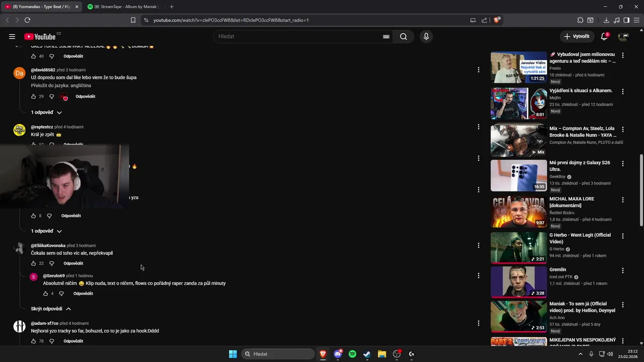The width and height of the screenshot is (644, 362).
Task: Expand 1 reply above @EliškaKovonska comment
Action: click(46, 231)
